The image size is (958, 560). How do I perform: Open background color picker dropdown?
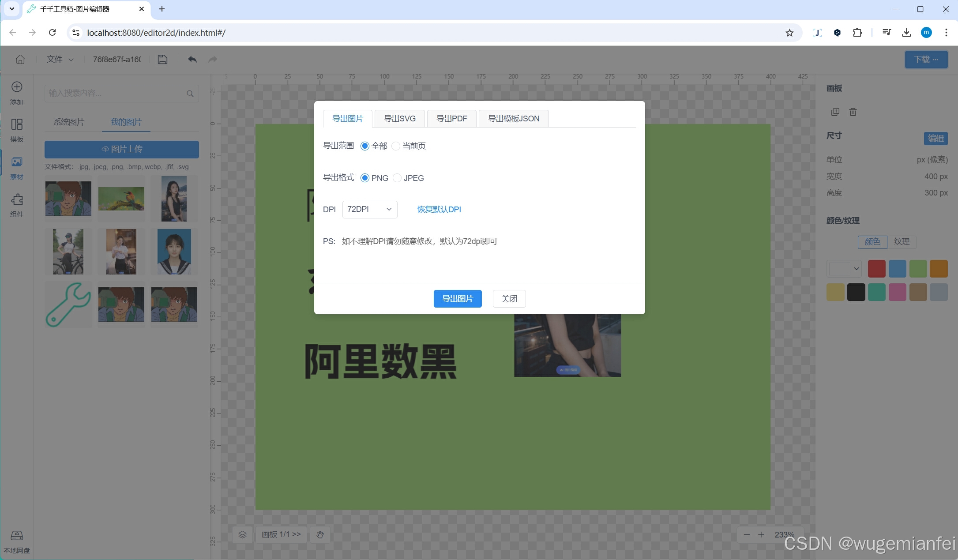tap(844, 268)
